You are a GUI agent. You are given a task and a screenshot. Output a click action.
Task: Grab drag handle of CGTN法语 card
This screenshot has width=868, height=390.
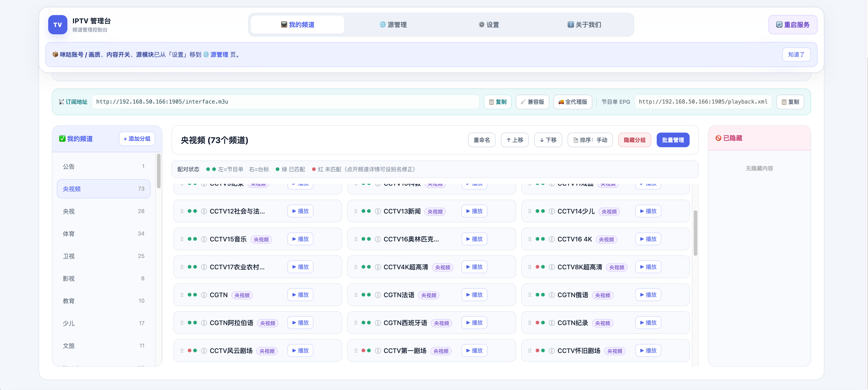pos(356,295)
